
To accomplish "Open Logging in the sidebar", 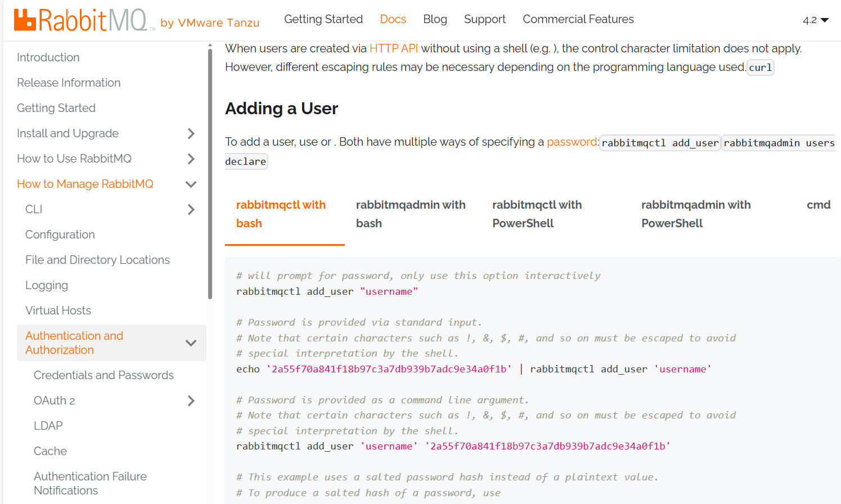I will [x=47, y=285].
